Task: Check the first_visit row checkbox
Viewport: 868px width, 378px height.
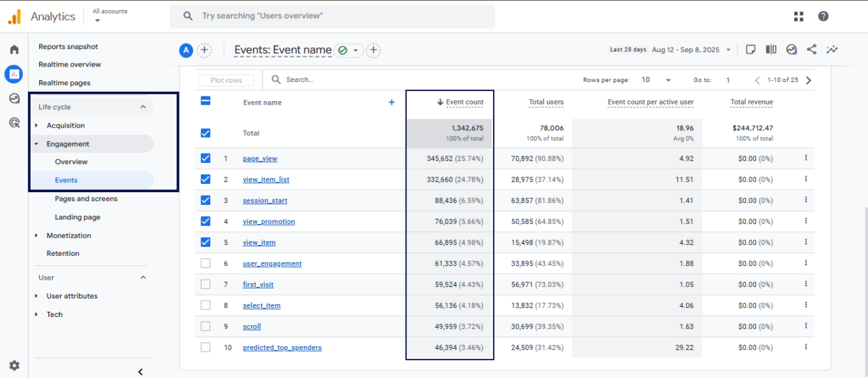Action: pyautogui.click(x=205, y=284)
